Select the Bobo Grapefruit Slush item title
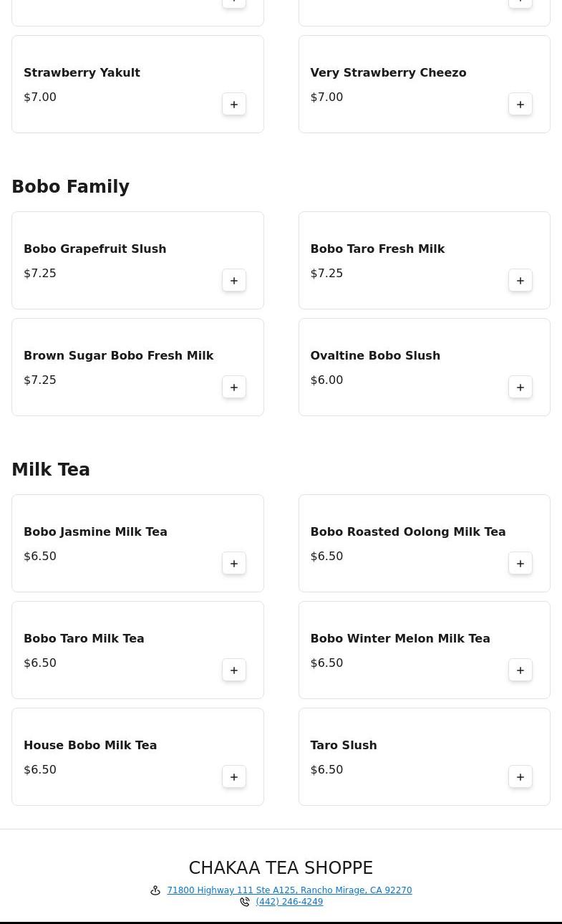Image resolution: width=562 pixels, height=924 pixels. point(95,249)
